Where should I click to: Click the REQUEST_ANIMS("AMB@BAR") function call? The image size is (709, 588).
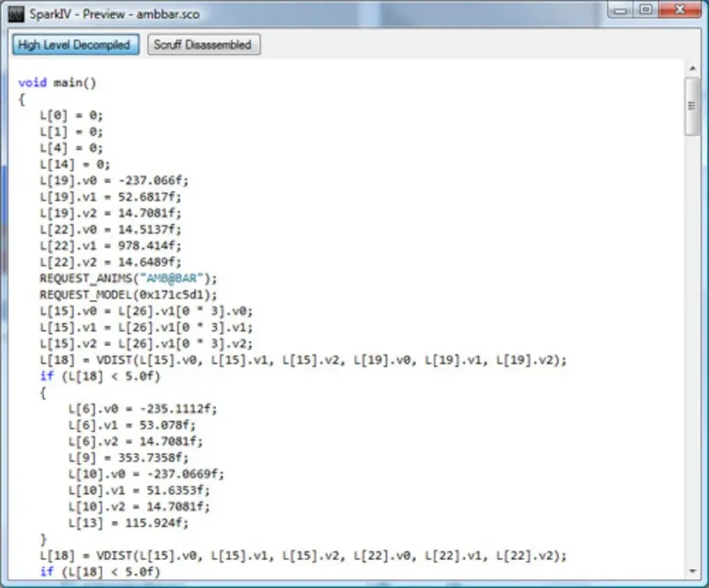[129, 278]
